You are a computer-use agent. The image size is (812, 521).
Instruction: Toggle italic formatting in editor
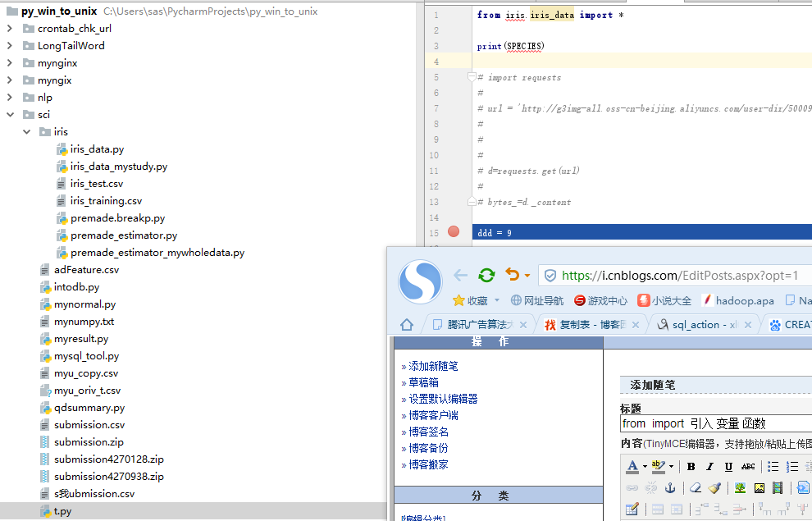[709, 467]
